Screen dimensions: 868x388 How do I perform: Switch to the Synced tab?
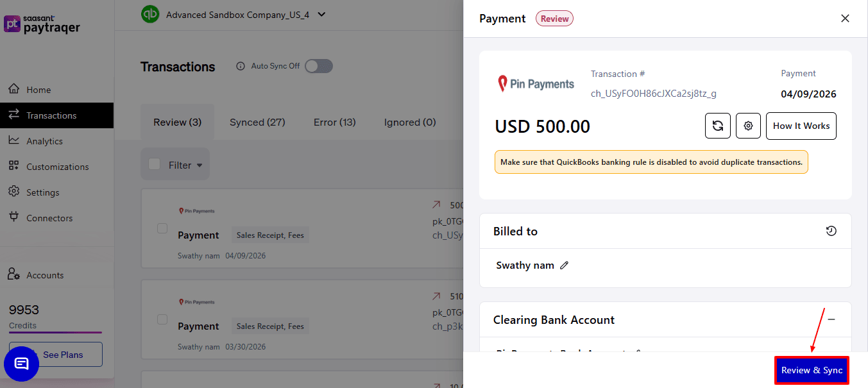pyautogui.click(x=257, y=122)
